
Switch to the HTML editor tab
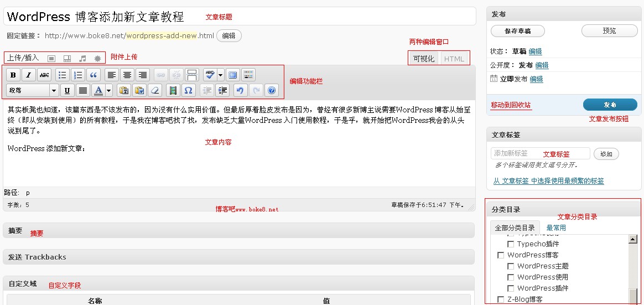(x=454, y=59)
